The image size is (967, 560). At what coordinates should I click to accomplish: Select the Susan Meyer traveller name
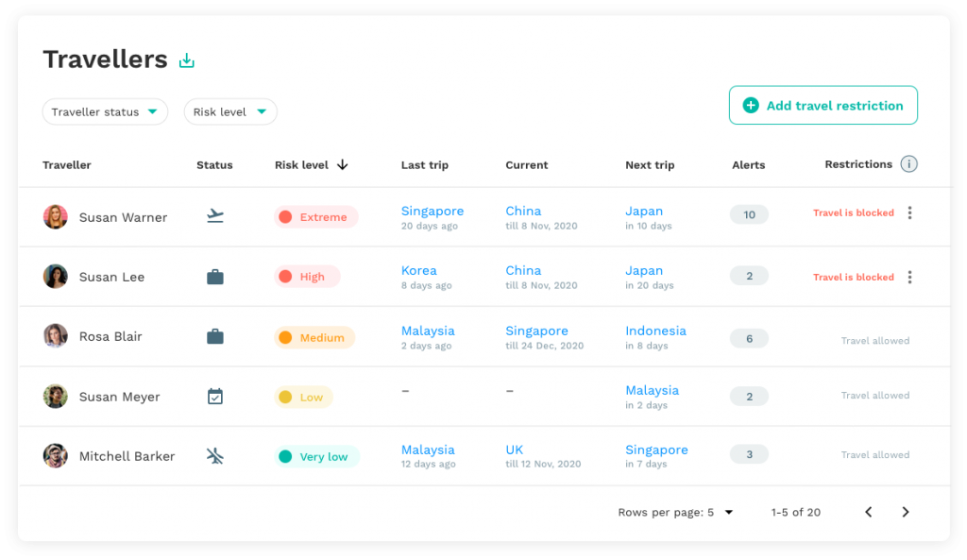[119, 397]
